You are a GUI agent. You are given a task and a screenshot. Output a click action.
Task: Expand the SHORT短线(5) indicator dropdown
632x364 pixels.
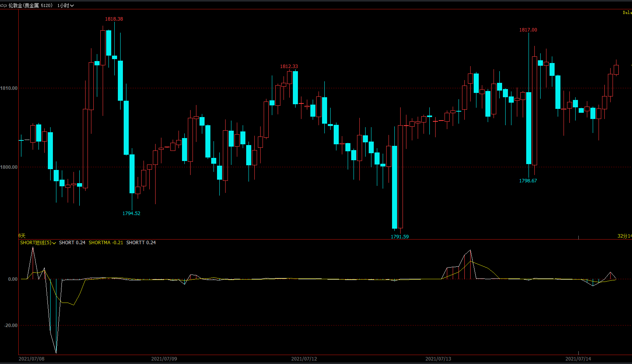pyautogui.click(x=38, y=243)
